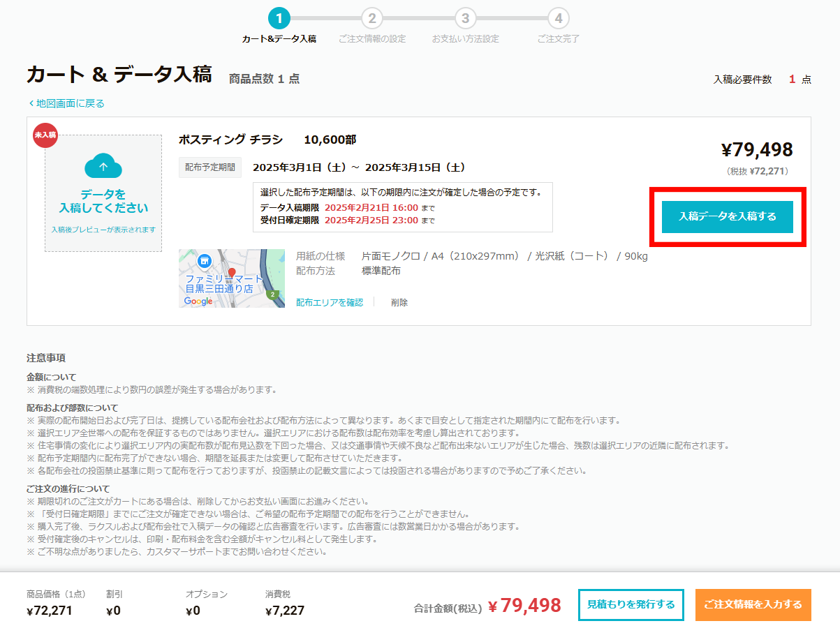Image resolution: width=840 pixels, height=635 pixels.
Task: Click the ご注文情報を入力する button
Action: click(753, 605)
